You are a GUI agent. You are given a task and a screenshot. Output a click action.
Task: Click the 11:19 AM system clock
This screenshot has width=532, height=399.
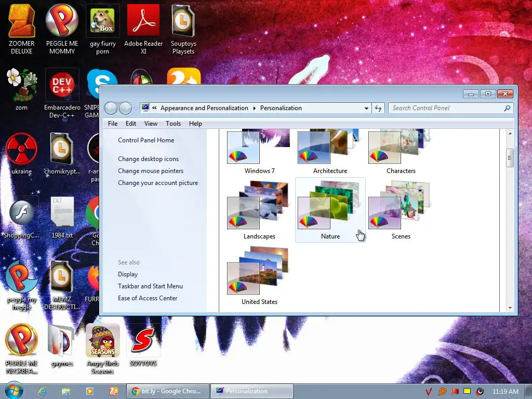[x=505, y=392]
